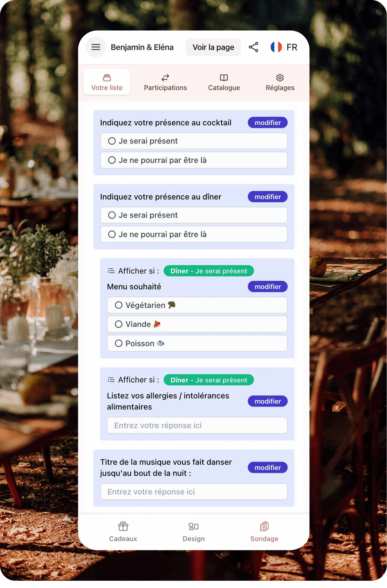Click the music title answer field
The height and width of the screenshot is (588, 387).
click(194, 492)
